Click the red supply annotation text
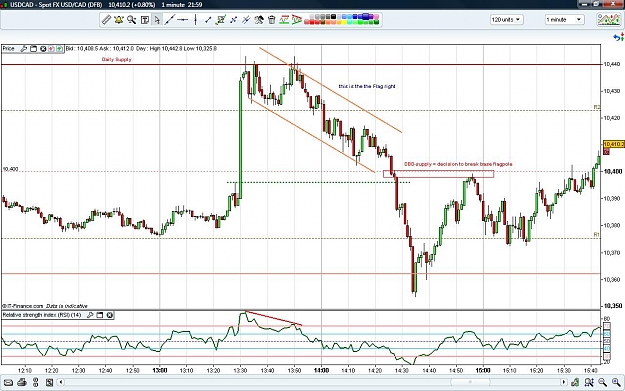The image size is (625, 391). click(x=458, y=164)
